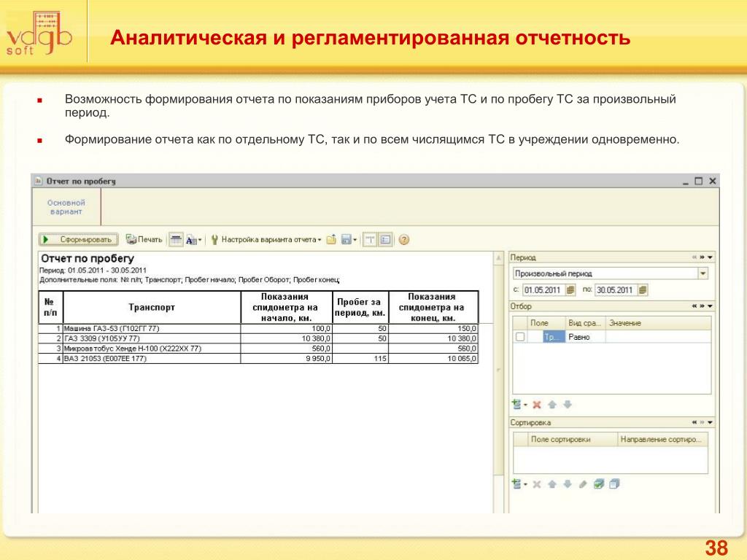Click the Отчет по пробегу report title
This screenshot has height=560, width=747.
pyautogui.click(x=88, y=259)
